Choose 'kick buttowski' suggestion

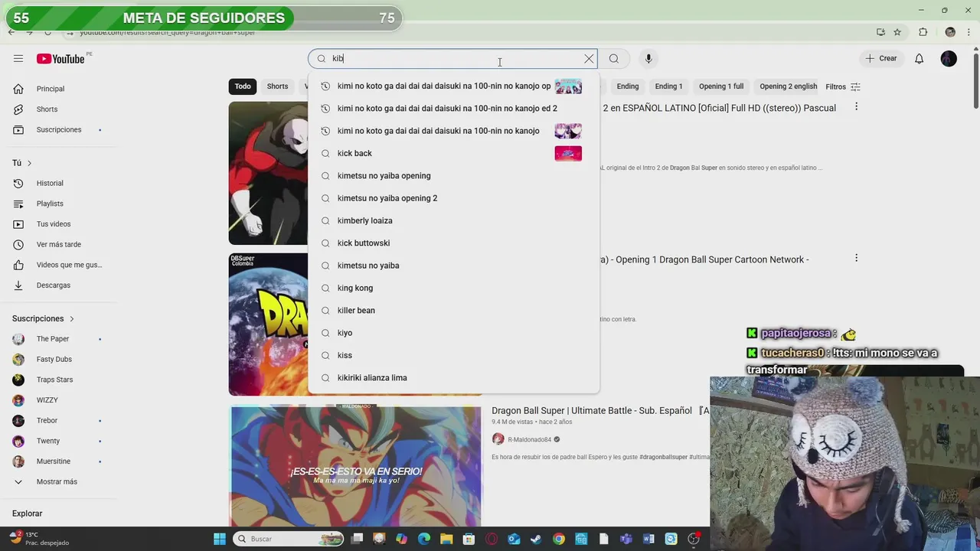point(453,243)
